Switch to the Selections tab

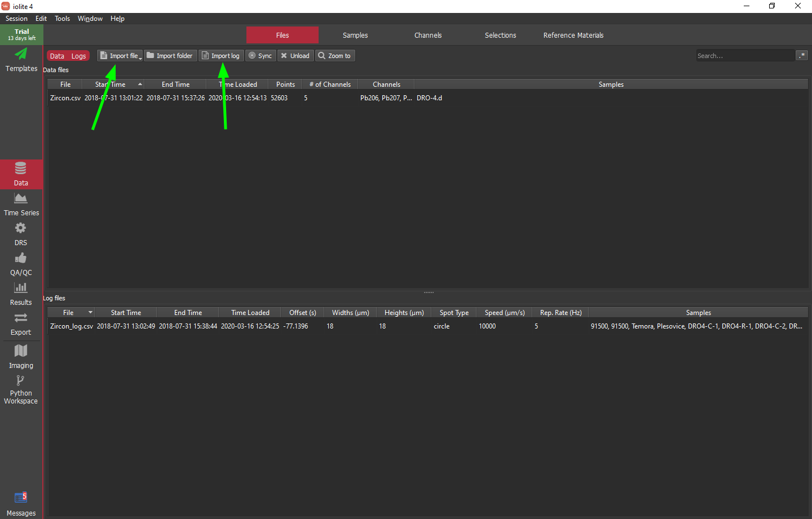point(501,35)
